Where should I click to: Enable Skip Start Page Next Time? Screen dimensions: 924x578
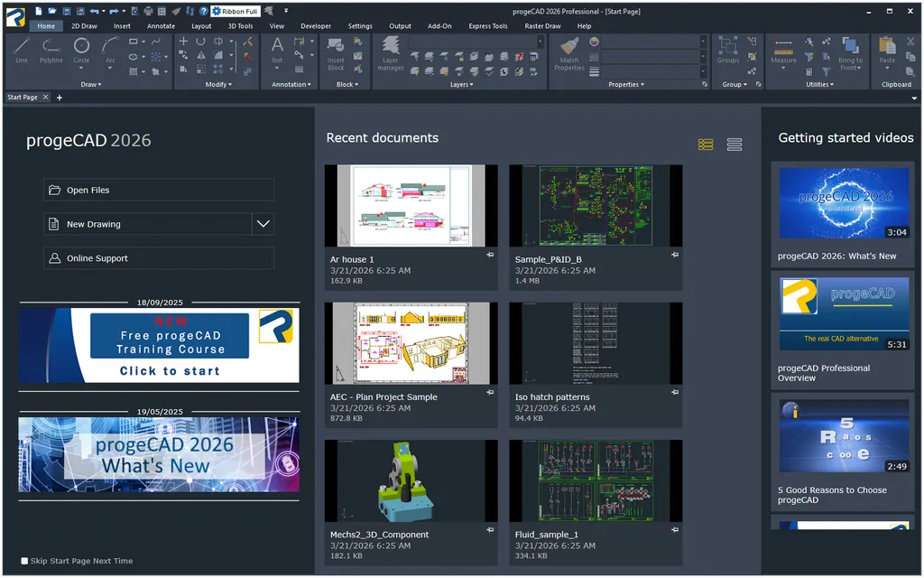click(24, 561)
